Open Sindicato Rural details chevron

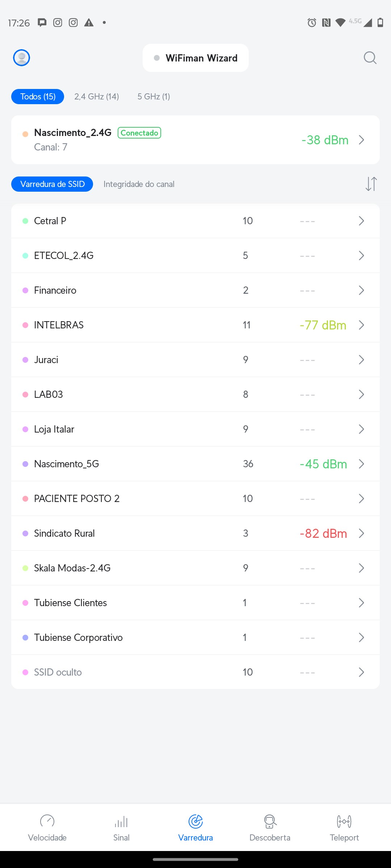361,533
